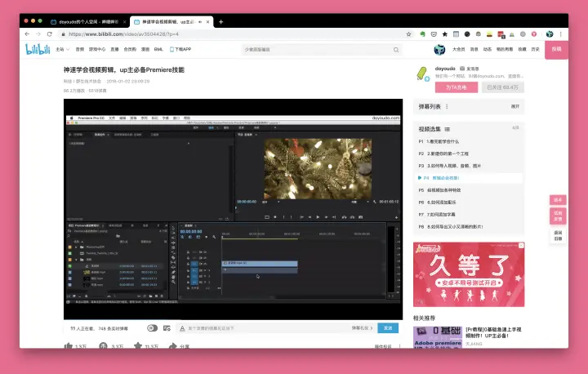Viewport: 588px width, 374px height.
Task: Click the danmaku text input field
Action: [x=268, y=328]
